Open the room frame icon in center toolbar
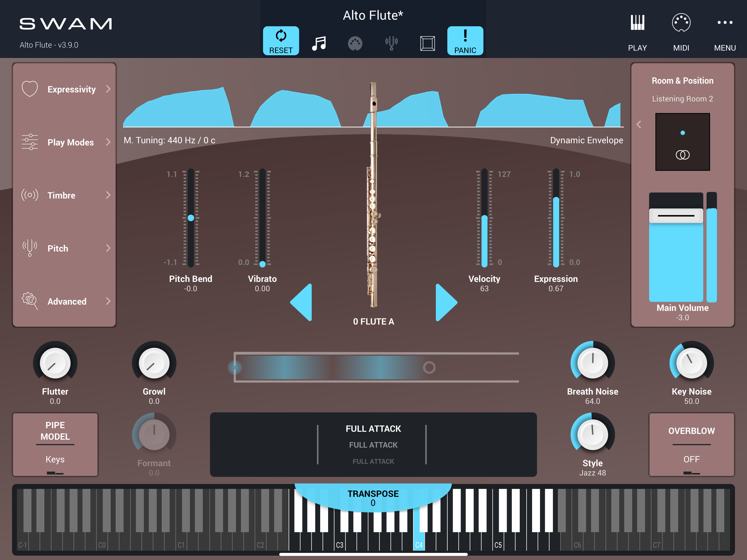The image size is (747, 560). click(428, 43)
